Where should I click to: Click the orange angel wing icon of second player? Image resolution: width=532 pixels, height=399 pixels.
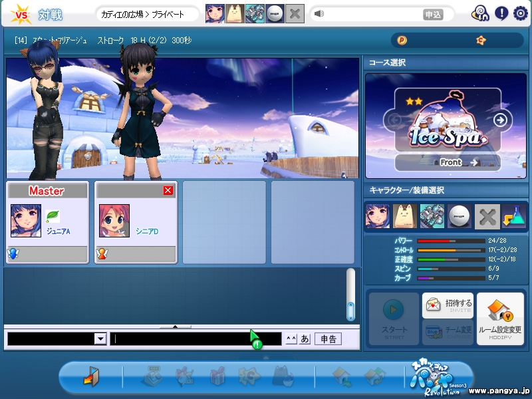102,253
